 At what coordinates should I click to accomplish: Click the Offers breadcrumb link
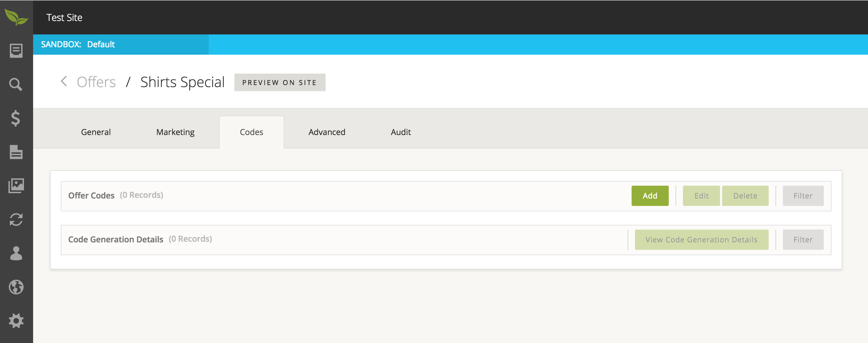96,82
